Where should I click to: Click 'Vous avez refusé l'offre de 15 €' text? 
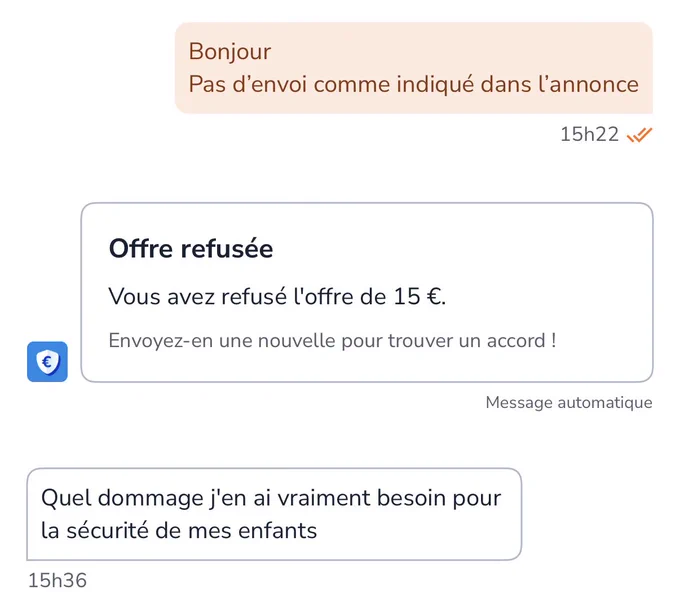(x=277, y=297)
